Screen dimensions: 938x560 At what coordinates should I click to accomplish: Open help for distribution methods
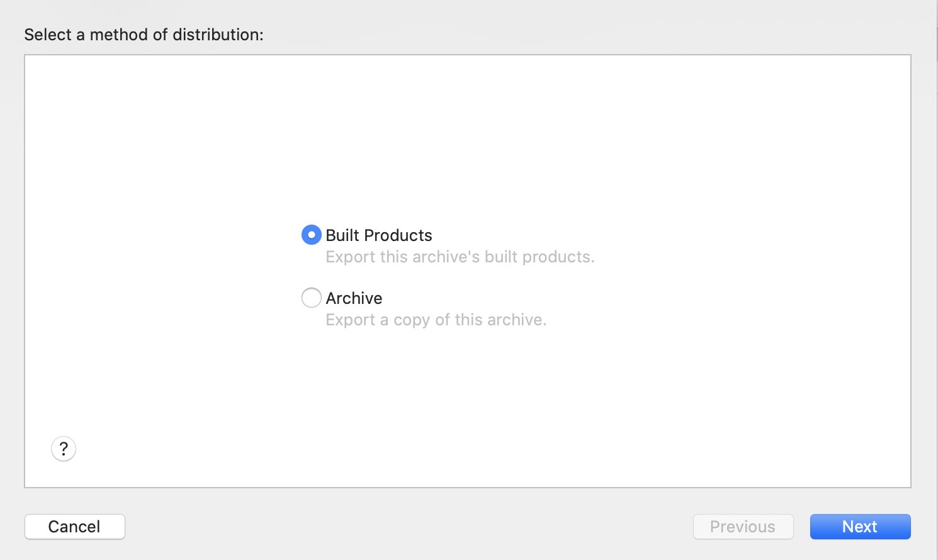point(64,449)
